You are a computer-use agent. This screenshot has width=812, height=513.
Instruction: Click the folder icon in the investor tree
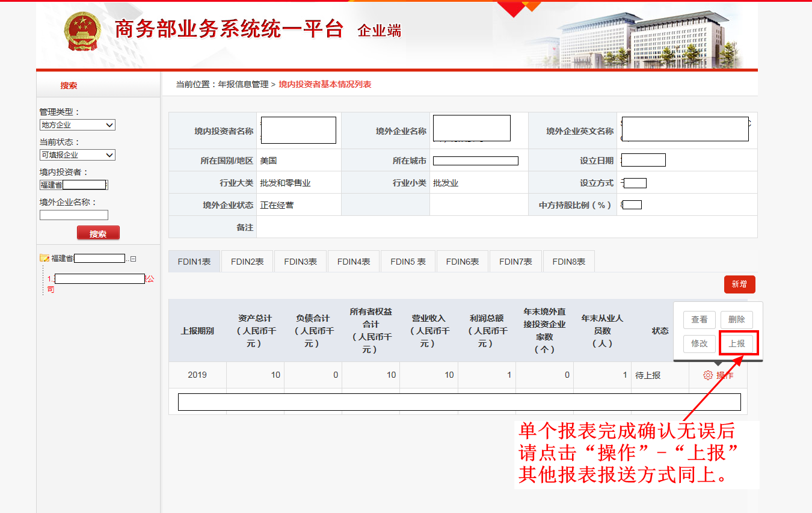click(44, 259)
